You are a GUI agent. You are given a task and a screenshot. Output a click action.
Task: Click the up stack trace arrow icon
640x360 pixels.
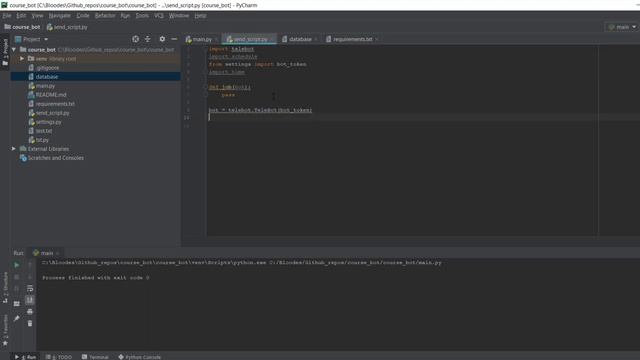[x=30, y=265]
